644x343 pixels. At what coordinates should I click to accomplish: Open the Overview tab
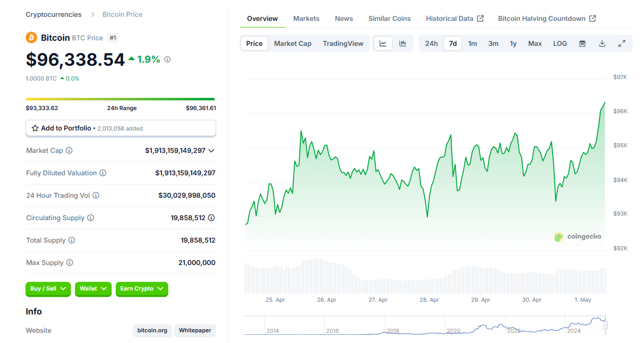click(x=263, y=18)
